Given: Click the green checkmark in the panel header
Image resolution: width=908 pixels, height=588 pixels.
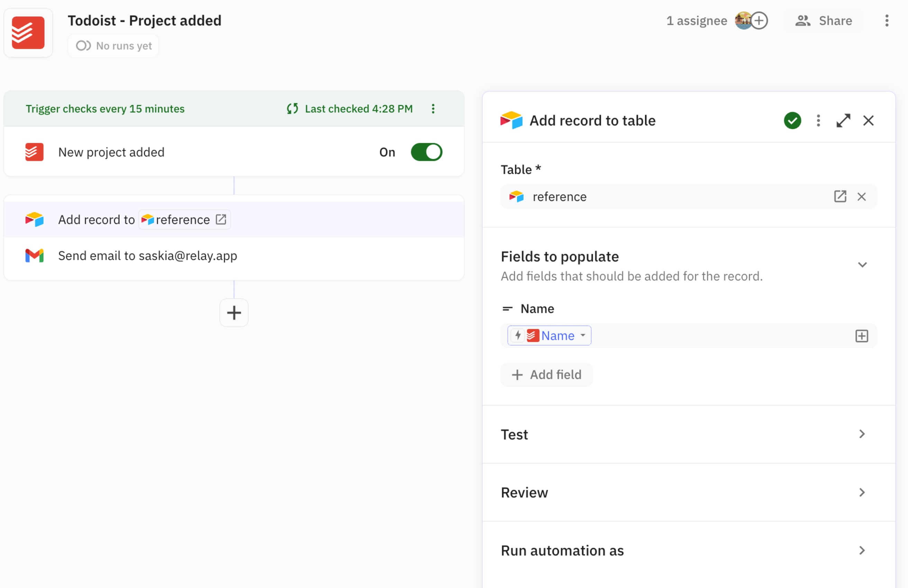Looking at the screenshot, I should (792, 120).
